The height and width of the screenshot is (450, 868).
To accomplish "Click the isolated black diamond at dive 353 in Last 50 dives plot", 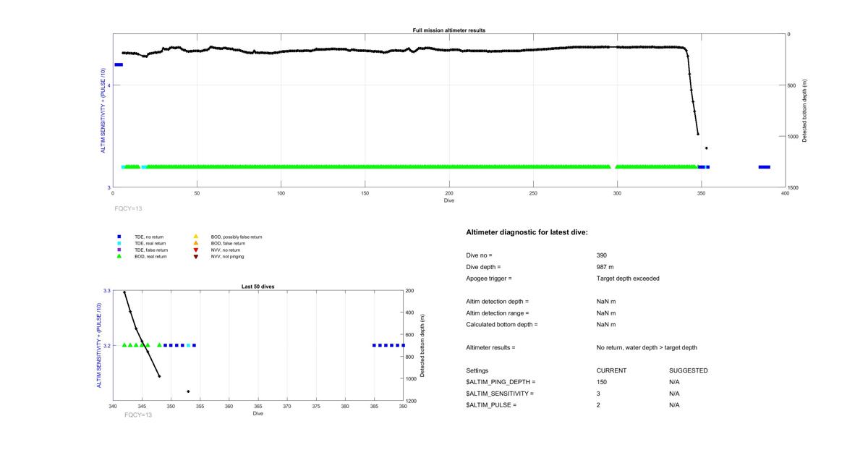I will [x=188, y=391].
